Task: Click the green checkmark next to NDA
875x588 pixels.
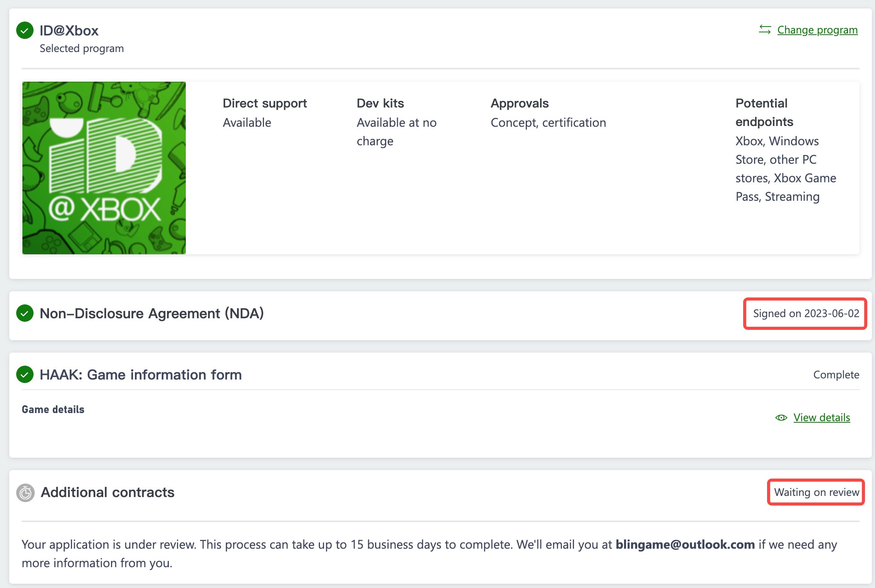Action: (25, 313)
